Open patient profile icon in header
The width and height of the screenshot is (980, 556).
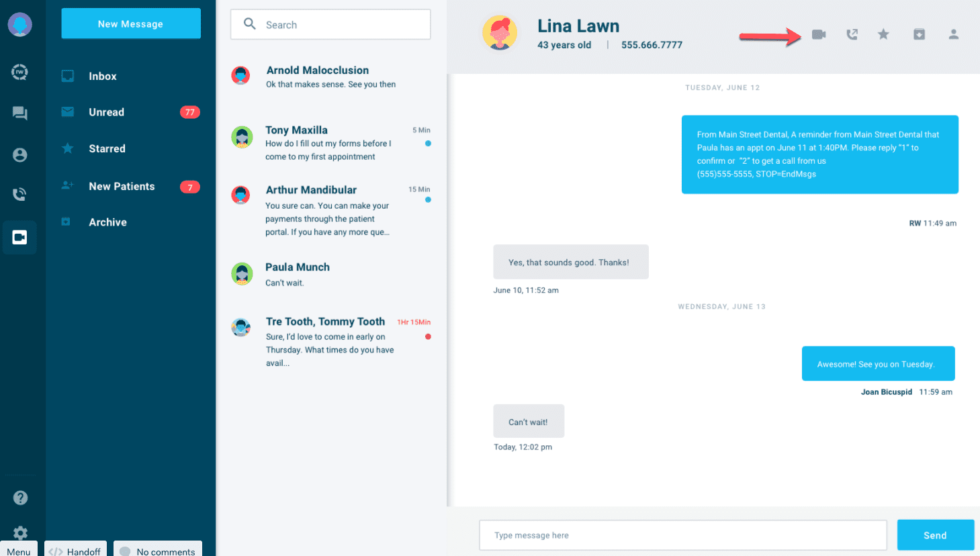[953, 34]
